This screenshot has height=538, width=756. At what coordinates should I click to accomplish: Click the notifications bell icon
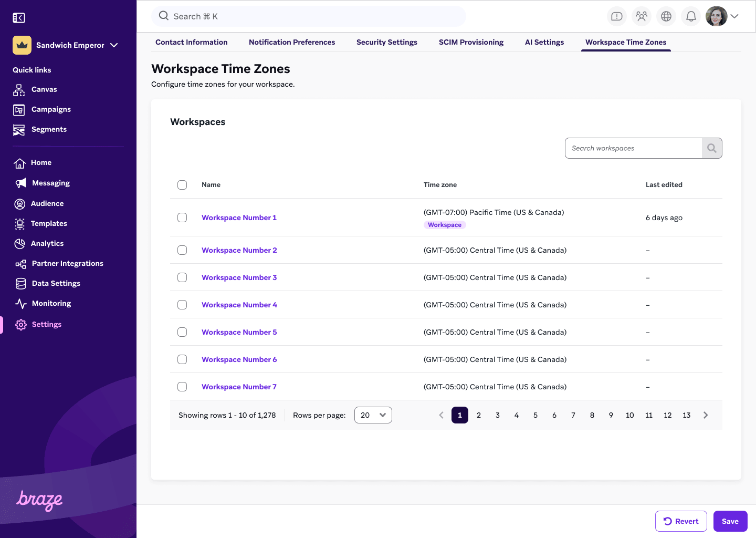tap(690, 16)
